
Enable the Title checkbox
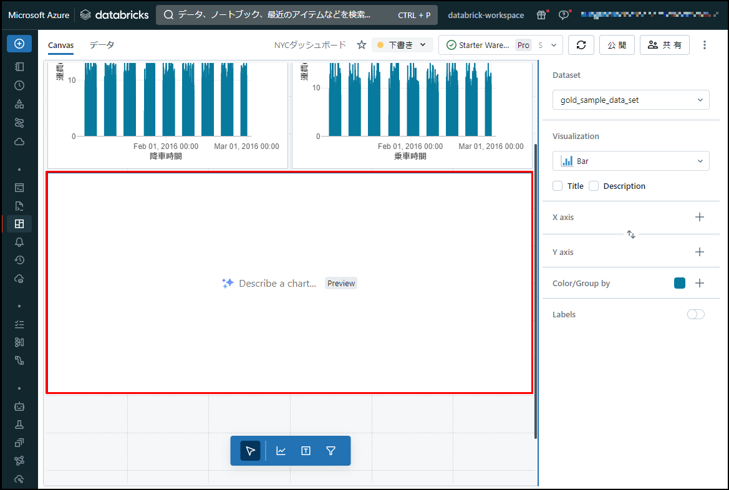558,186
